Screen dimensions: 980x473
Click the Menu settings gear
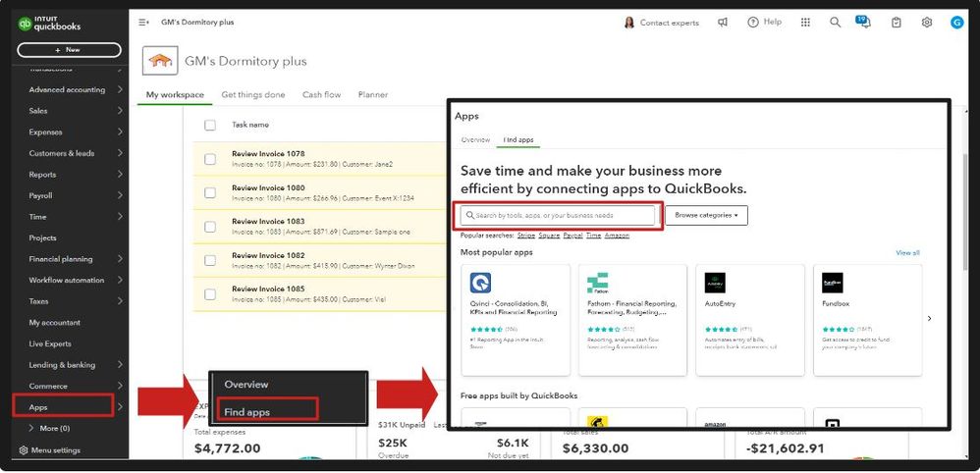[24, 449]
